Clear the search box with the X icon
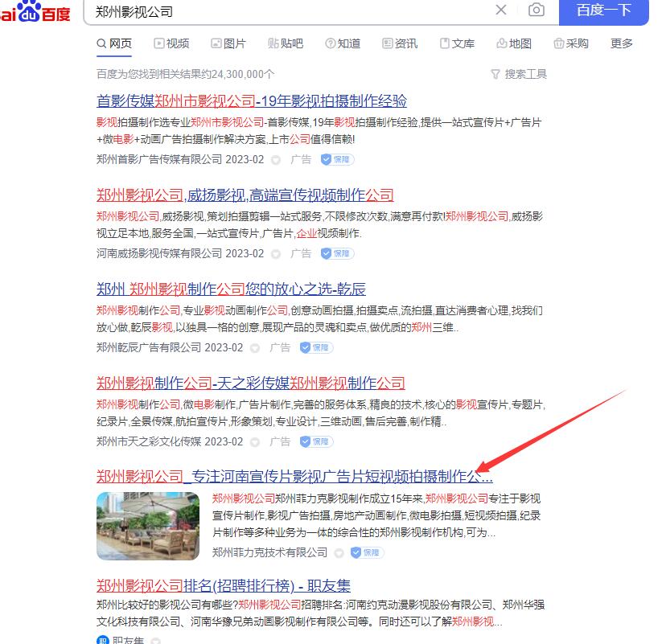This screenshot has height=644, width=666. 501,10
